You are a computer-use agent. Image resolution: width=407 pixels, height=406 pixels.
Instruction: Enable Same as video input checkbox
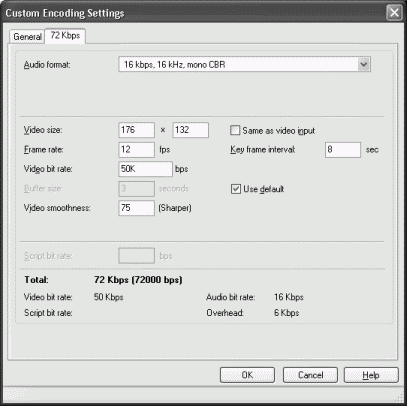235,130
